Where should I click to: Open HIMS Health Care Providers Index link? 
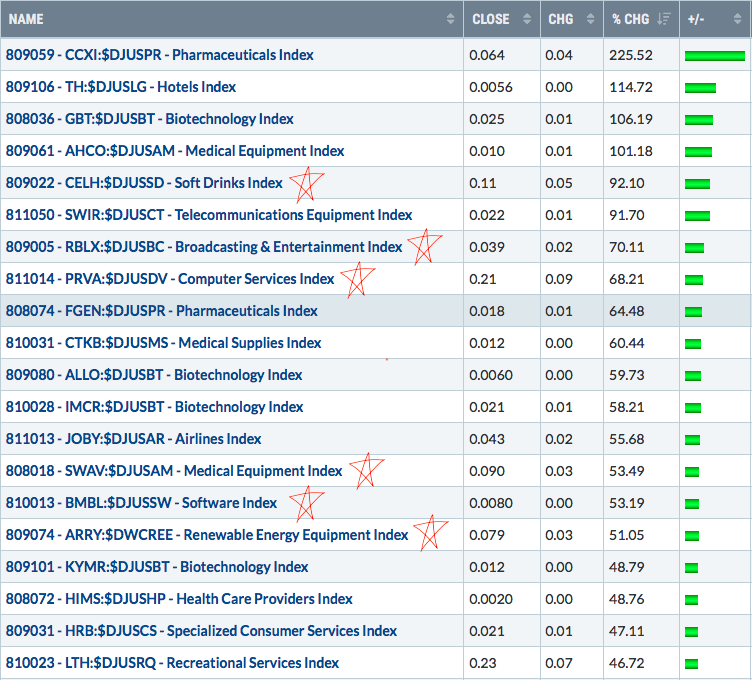(x=179, y=599)
